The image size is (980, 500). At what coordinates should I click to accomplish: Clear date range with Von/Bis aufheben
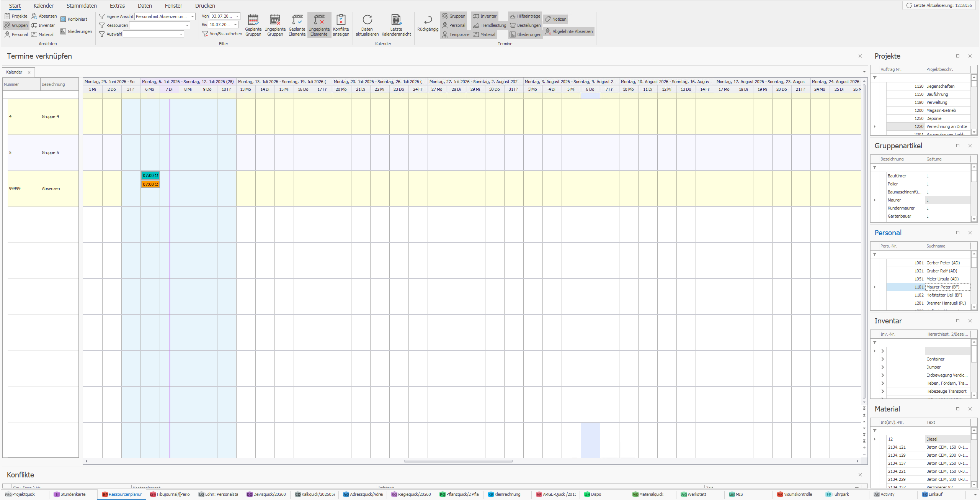222,34
